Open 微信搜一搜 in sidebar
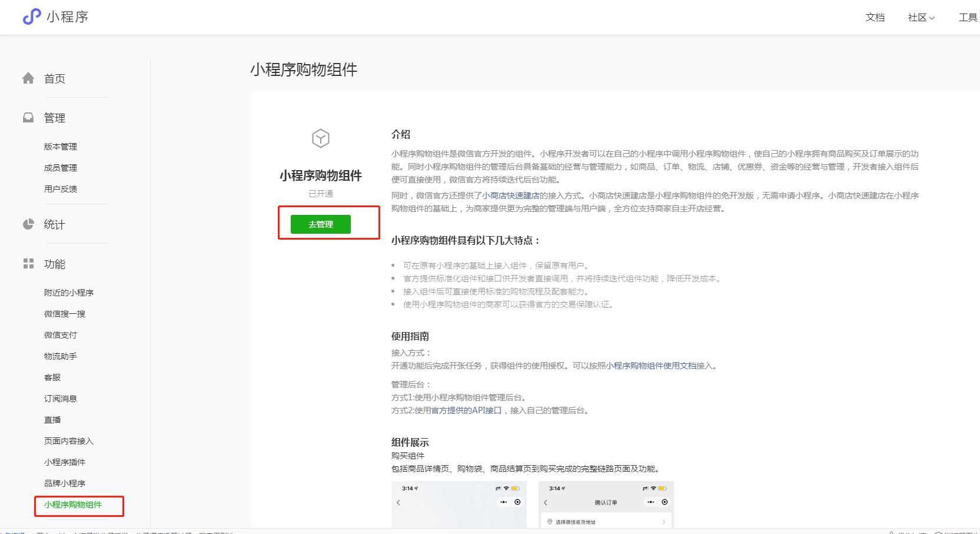980x534 pixels. click(x=65, y=314)
